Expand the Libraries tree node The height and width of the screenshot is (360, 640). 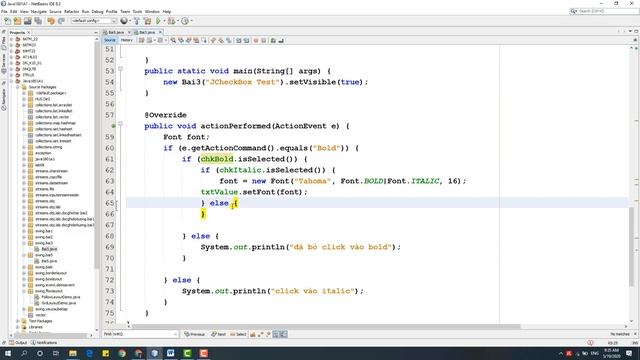coord(18,327)
